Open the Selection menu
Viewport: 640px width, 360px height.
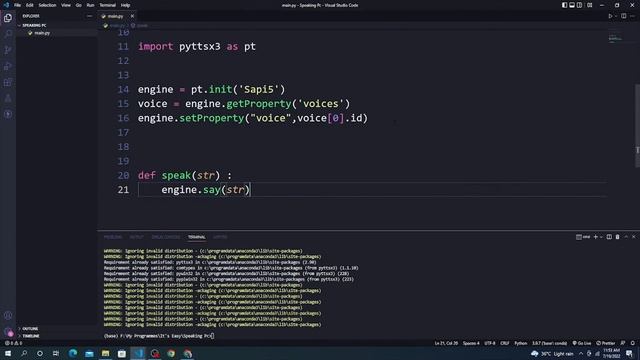[47, 5]
